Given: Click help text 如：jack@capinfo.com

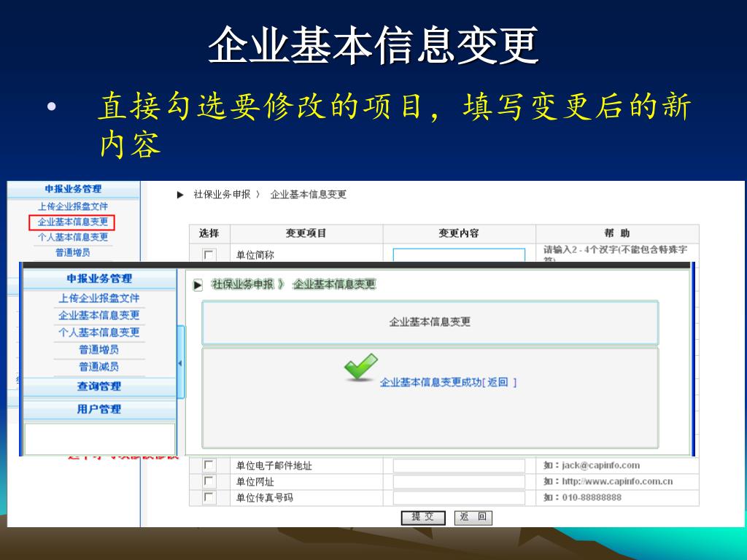Looking at the screenshot, I should point(592,465).
